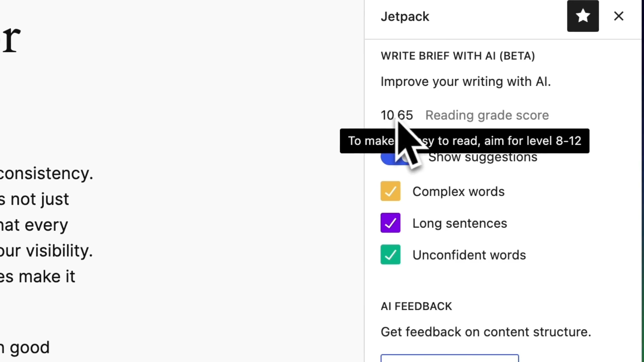Viewport: 644px width, 362px height.
Task: Click the AI FEEDBACK label menu item
Action: tap(416, 306)
